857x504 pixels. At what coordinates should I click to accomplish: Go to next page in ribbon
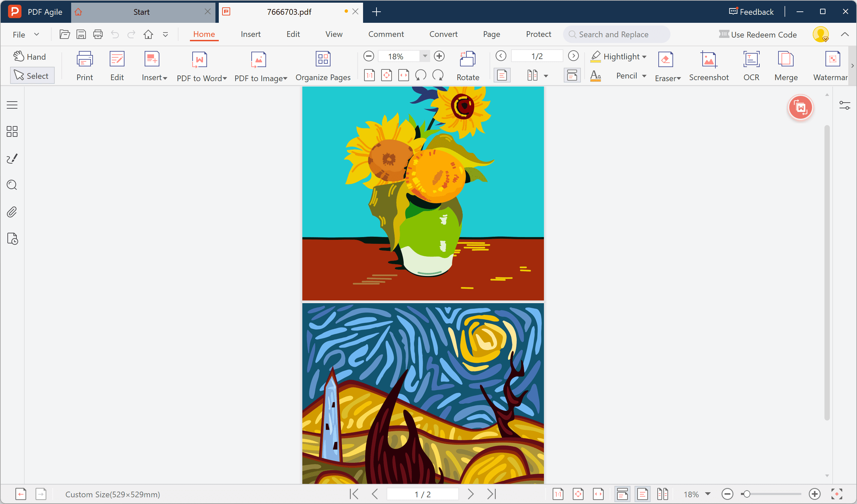[x=573, y=56]
